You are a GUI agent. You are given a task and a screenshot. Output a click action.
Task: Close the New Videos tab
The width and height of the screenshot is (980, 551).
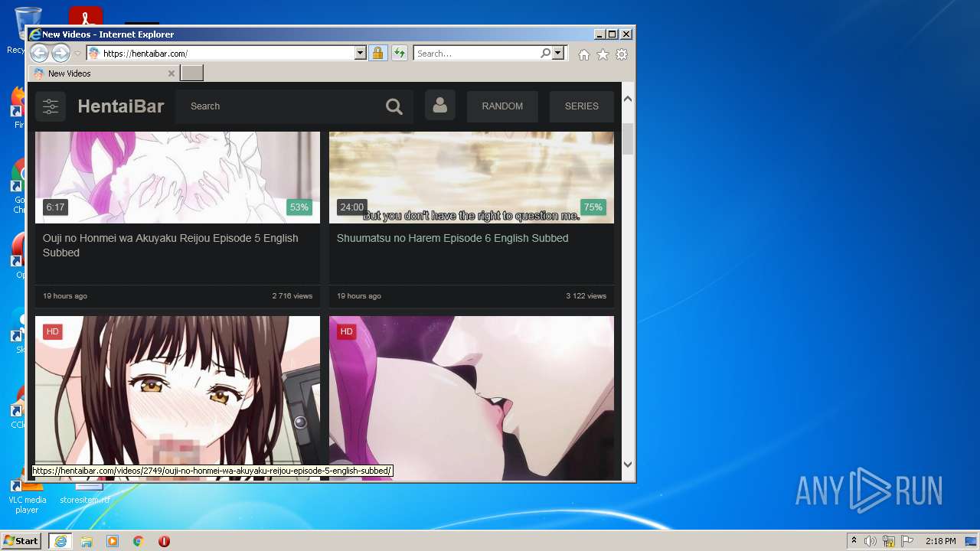coord(171,73)
